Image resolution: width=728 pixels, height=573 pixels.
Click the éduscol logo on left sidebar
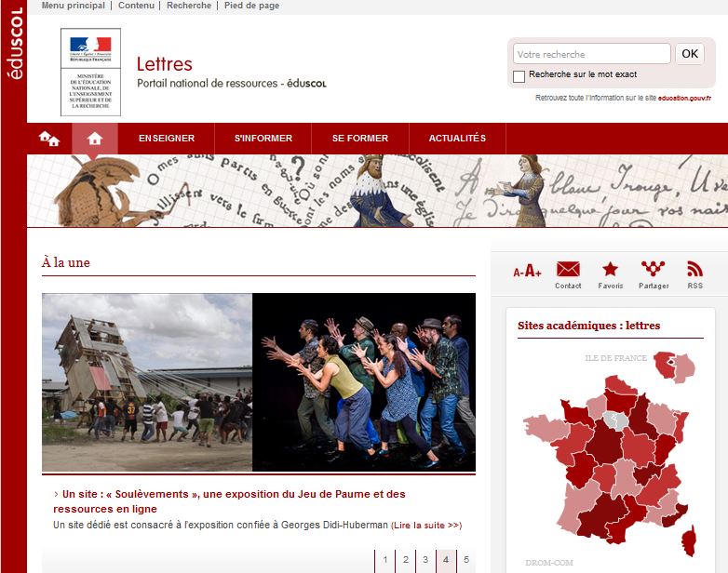coord(14,56)
